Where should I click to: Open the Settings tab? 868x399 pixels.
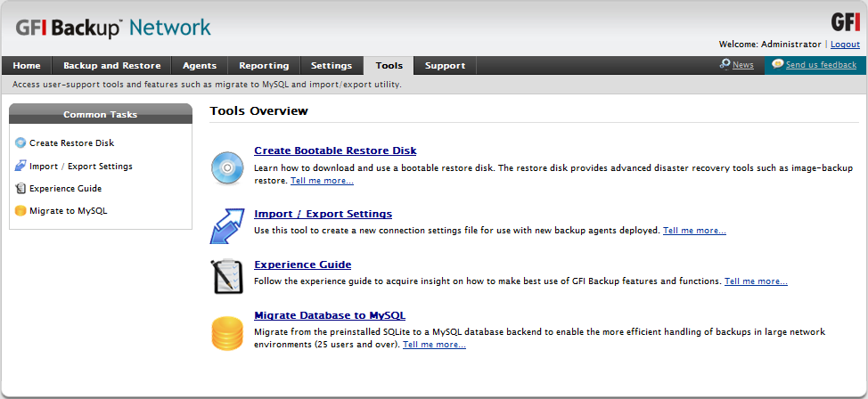pyautogui.click(x=332, y=65)
